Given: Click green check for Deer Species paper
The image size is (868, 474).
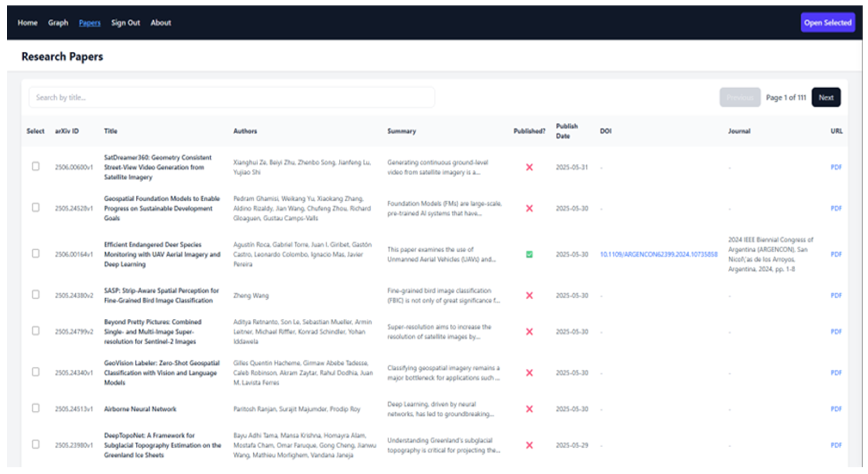Looking at the screenshot, I should [x=529, y=254].
